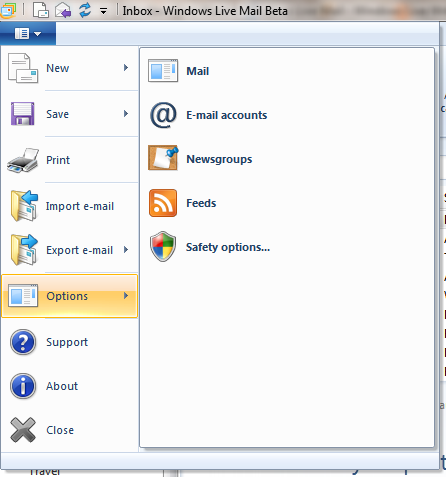Open the E-mail accounts label
The image size is (446, 477).
[x=227, y=115]
